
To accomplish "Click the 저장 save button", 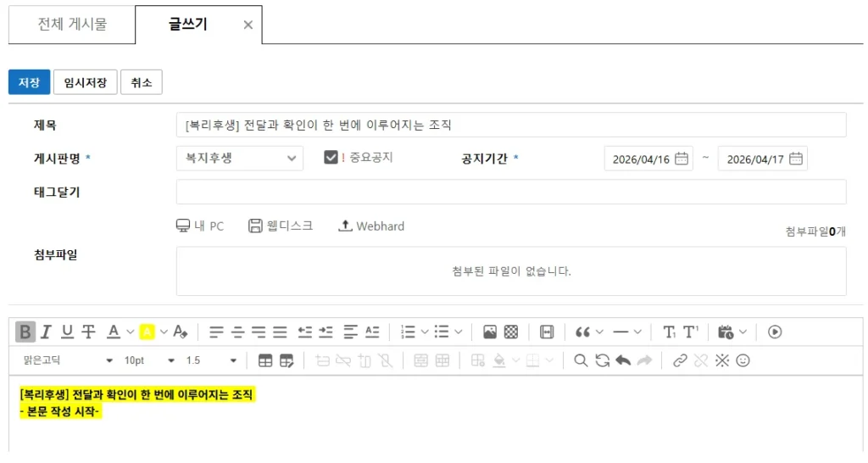I will (x=30, y=82).
